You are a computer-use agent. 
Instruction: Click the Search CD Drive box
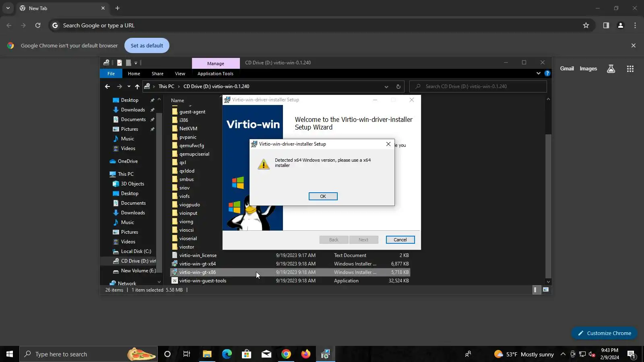(478, 86)
